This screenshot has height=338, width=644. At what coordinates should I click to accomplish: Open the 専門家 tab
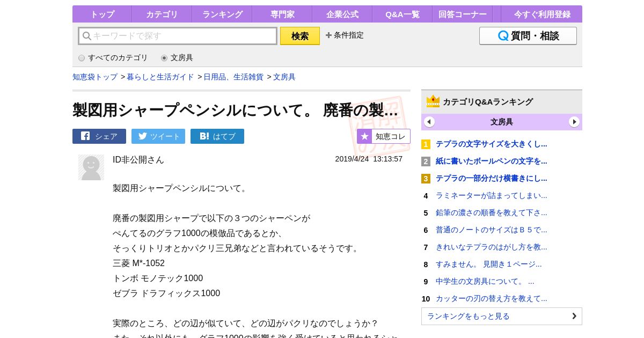282,14
